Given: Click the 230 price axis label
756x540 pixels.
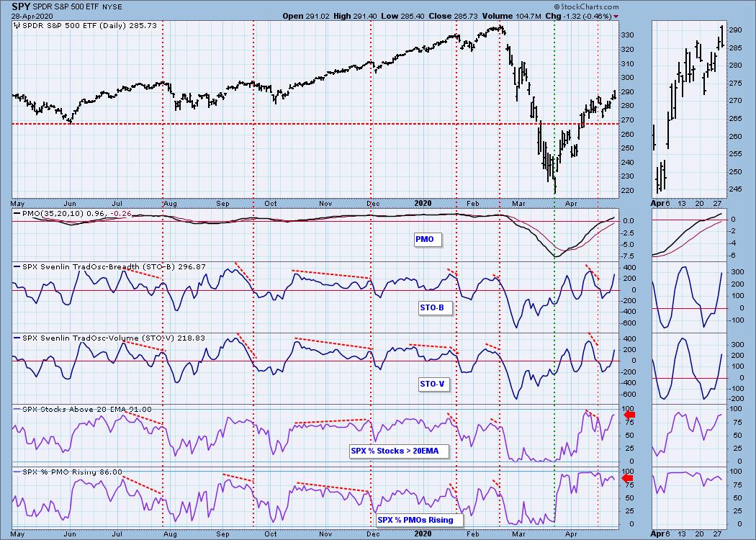Looking at the screenshot, I should (x=629, y=176).
